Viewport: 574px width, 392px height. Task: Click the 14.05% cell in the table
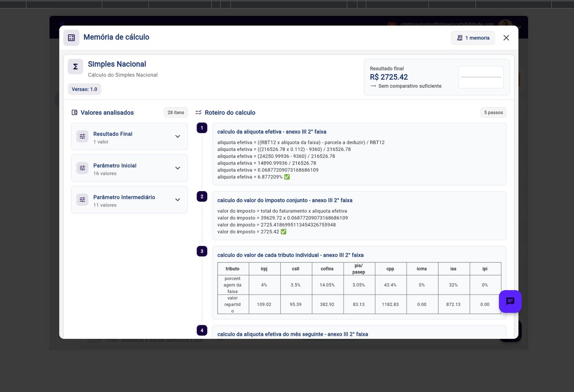coord(328,285)
